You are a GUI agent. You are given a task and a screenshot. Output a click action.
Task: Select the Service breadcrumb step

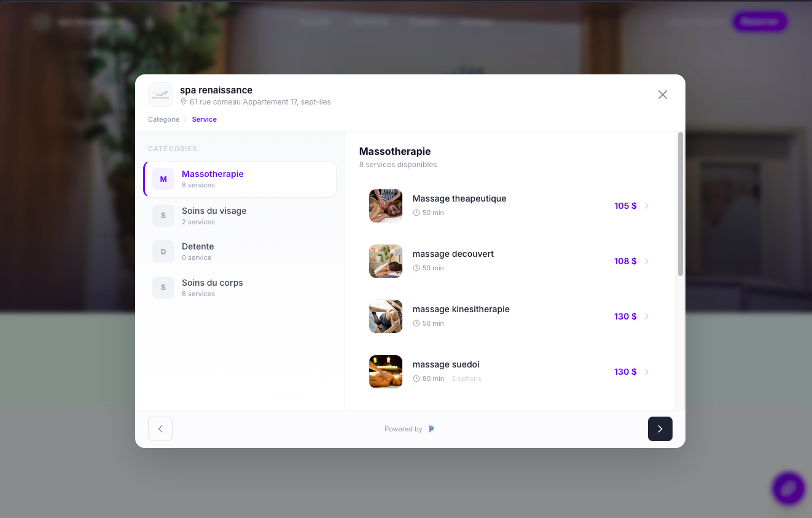[204, 119]
